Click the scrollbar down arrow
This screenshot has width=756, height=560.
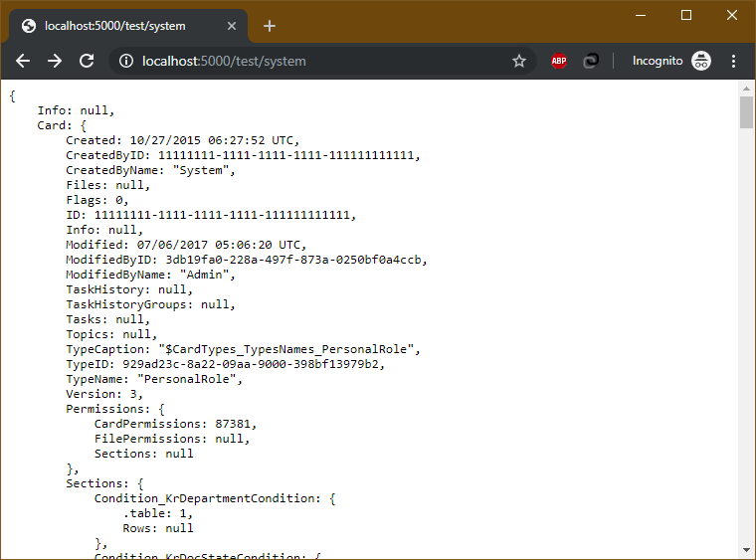(746, 550)
